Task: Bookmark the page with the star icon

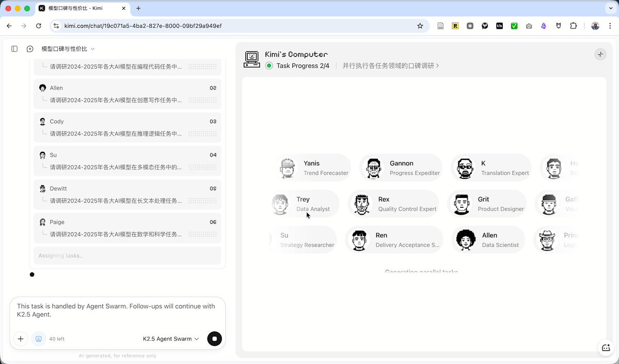Action: 420,25
